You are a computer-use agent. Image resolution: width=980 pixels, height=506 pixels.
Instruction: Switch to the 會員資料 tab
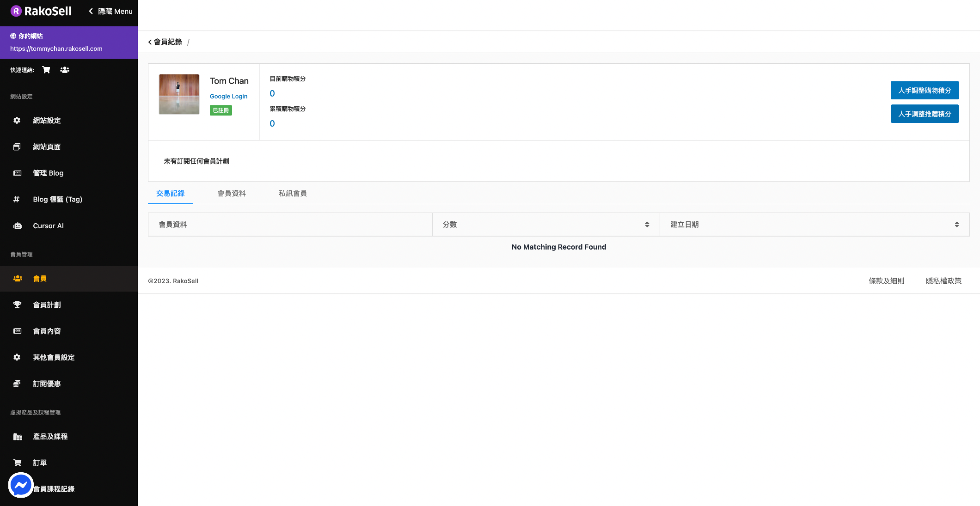coord(232,194)
